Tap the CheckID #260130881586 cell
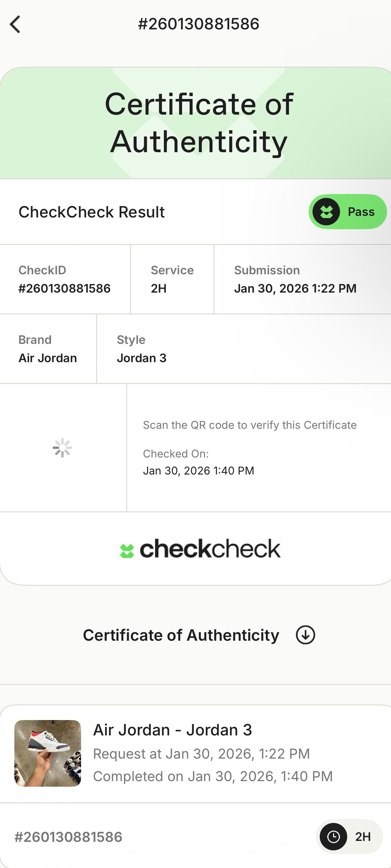 pyautogui.click(x=64, y=279)
